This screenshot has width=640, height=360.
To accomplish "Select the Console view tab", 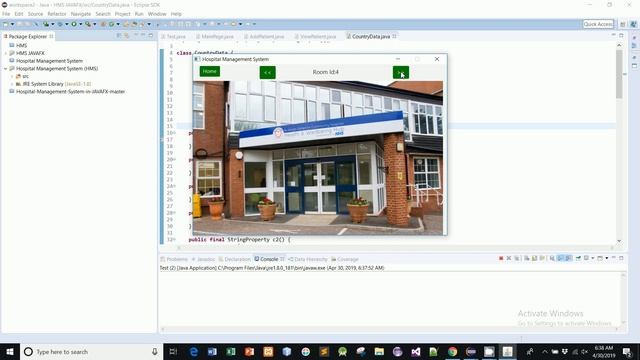I will coord(269,259).
